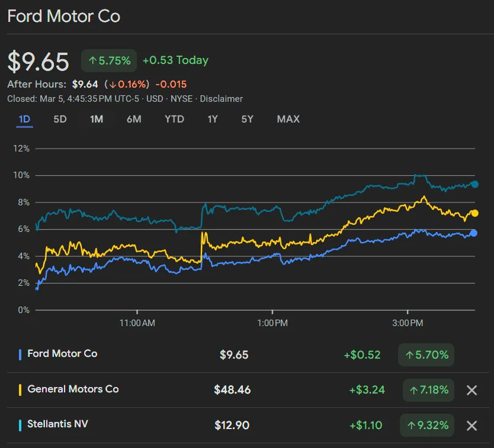Click the blue Ford line endpoint dot

tap(474, 233)
